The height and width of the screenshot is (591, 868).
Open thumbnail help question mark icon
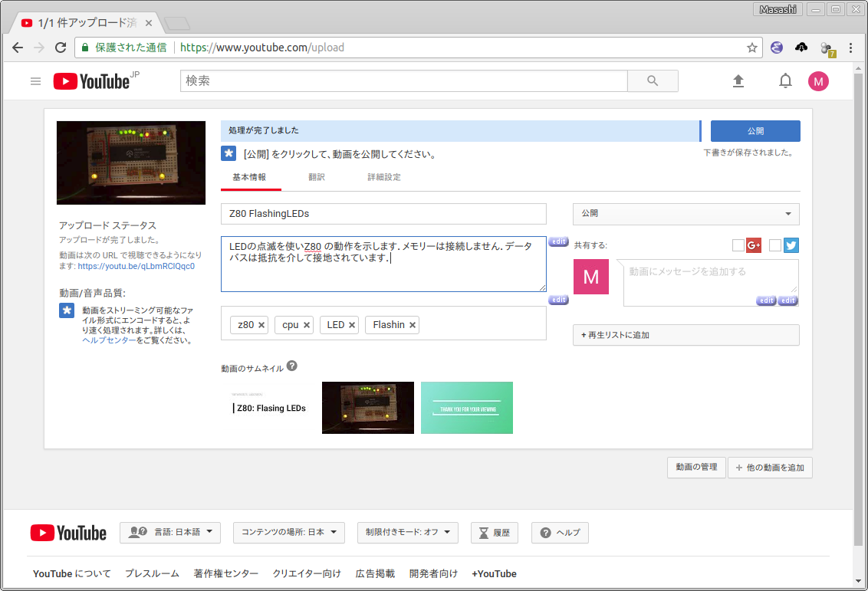coord(291,366)
